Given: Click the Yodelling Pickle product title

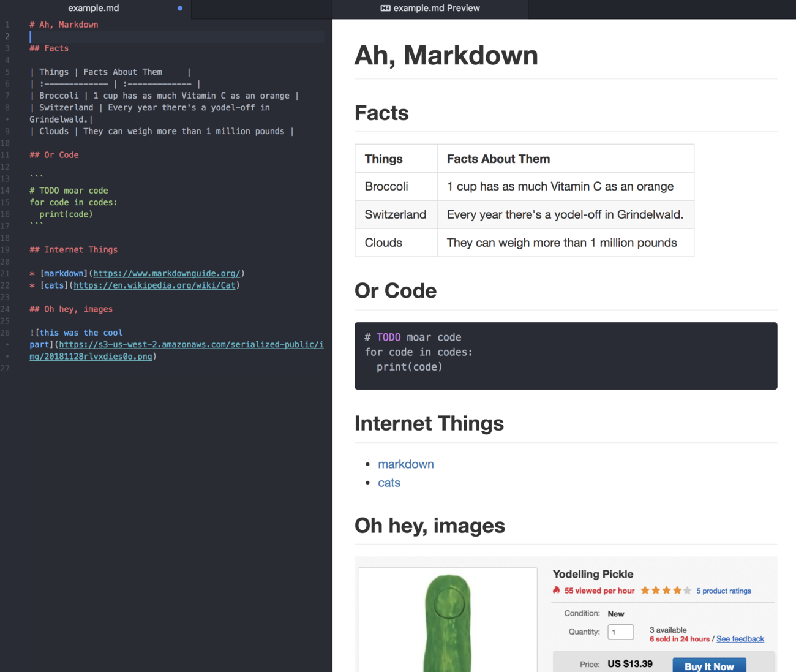Looking at the screenshot, I should [593, 574].
